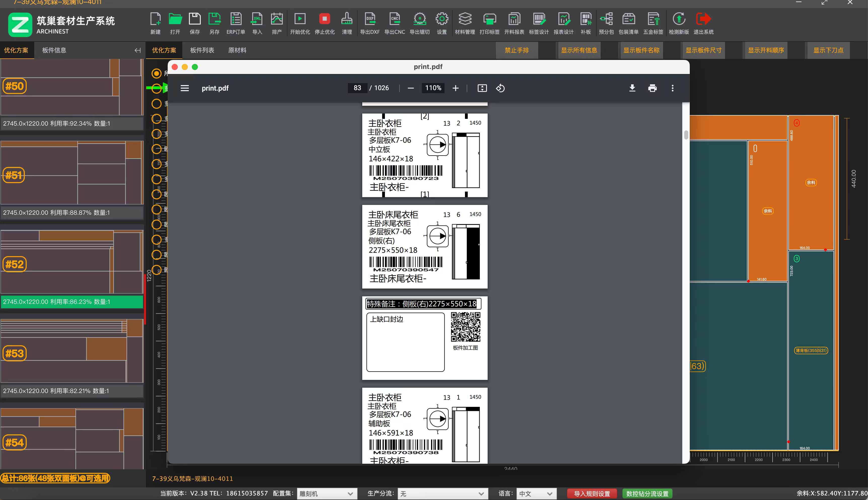Select the first orange radio button
The image size is (868, 500).
(157, 73)
